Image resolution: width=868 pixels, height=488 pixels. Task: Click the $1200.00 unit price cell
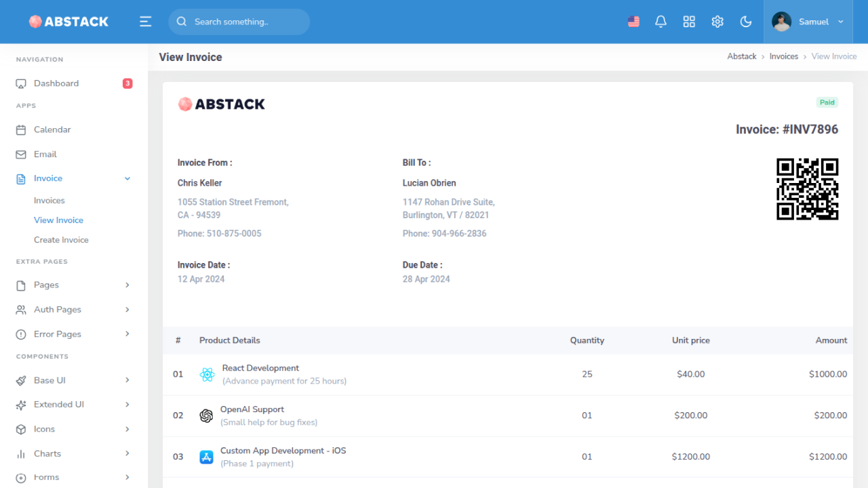pos(691,457)
